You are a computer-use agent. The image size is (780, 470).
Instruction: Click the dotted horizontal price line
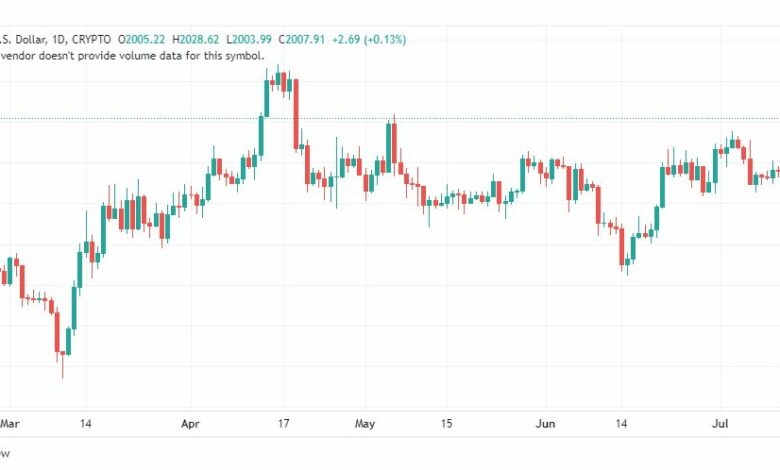(x=500, y=118)
